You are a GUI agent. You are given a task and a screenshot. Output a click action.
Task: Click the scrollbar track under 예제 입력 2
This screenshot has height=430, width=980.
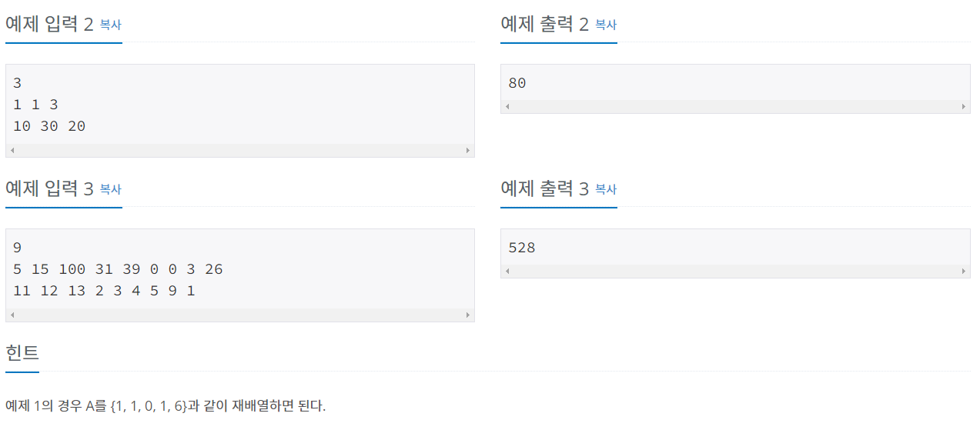240,150
